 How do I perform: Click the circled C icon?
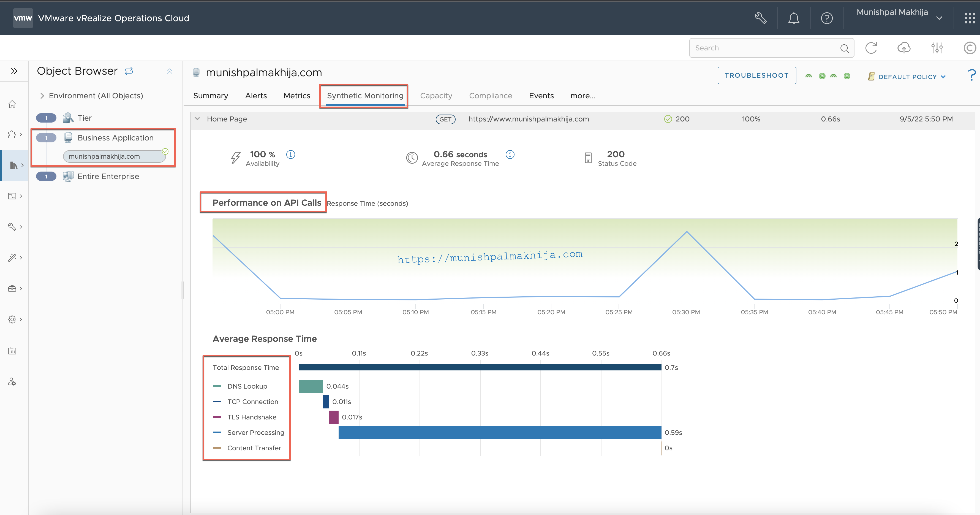pyautogui.click(x=970, y=48)
